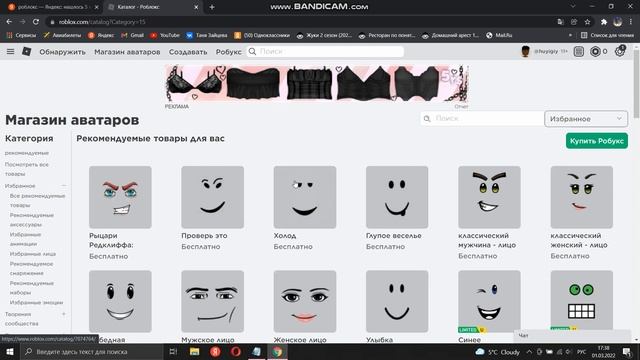The width and height of the screenshot is (640, 360).
Task: Open the Сервисы apps bookmark
Action: [22, 36]
